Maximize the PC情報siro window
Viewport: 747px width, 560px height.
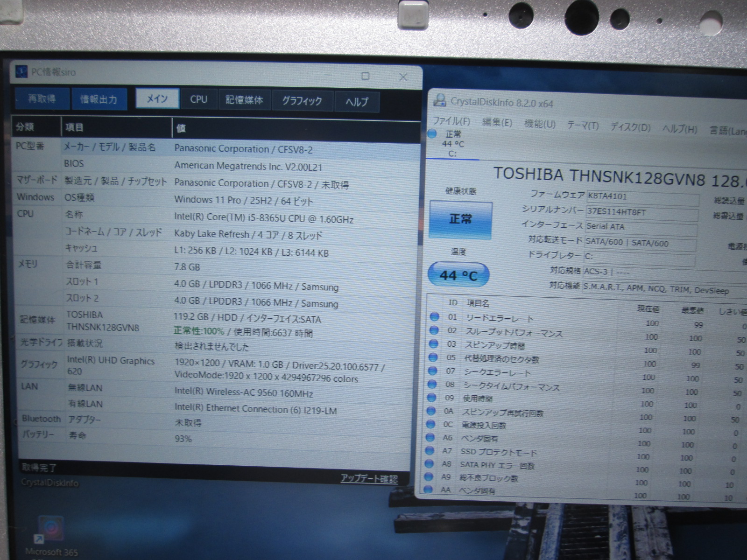pos(366,76)
